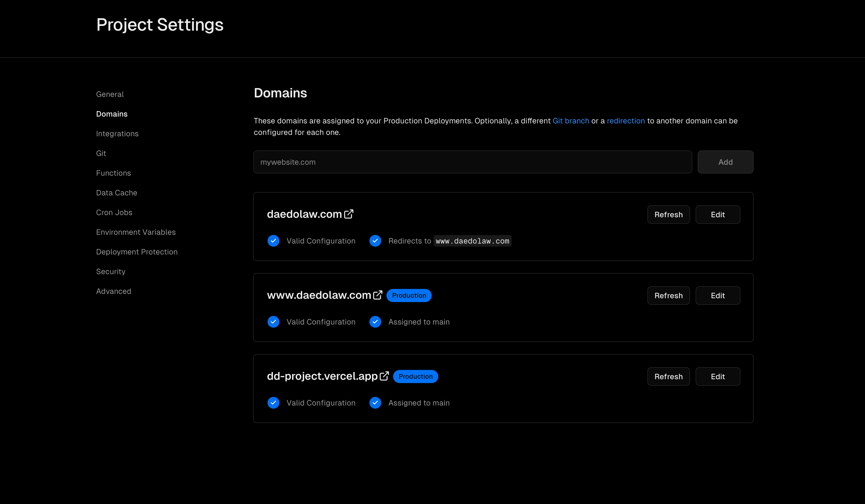Click the Add domain button
This screenshot has width=865, height=504.
(x=726, y=162)
